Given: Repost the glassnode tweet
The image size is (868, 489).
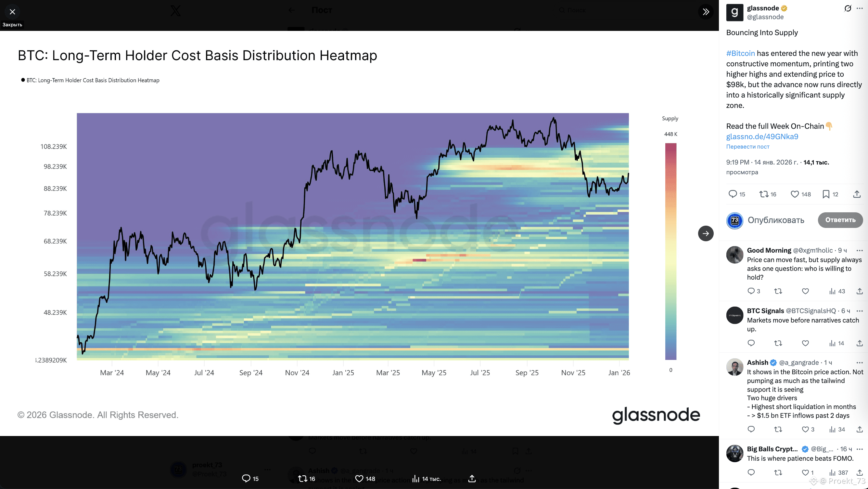Looking at the screenshot, I should tap(763, 194).
